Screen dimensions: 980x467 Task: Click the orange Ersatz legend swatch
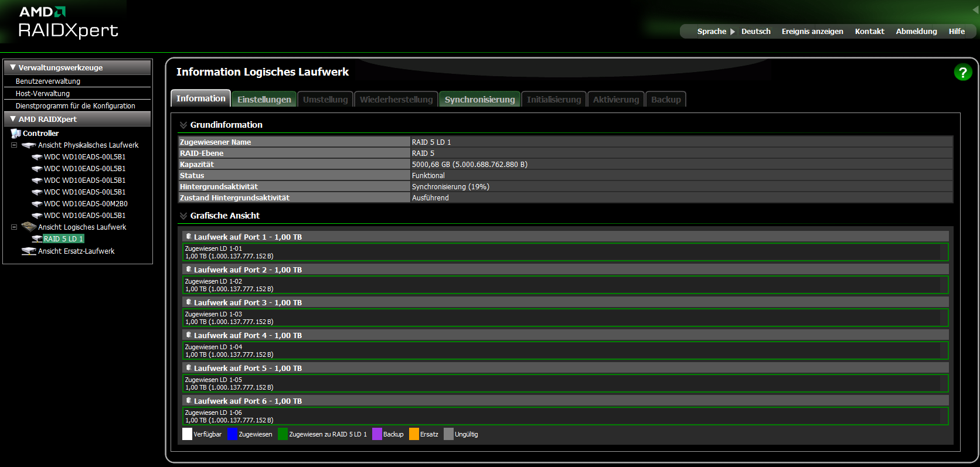click(x=414, y=434)
